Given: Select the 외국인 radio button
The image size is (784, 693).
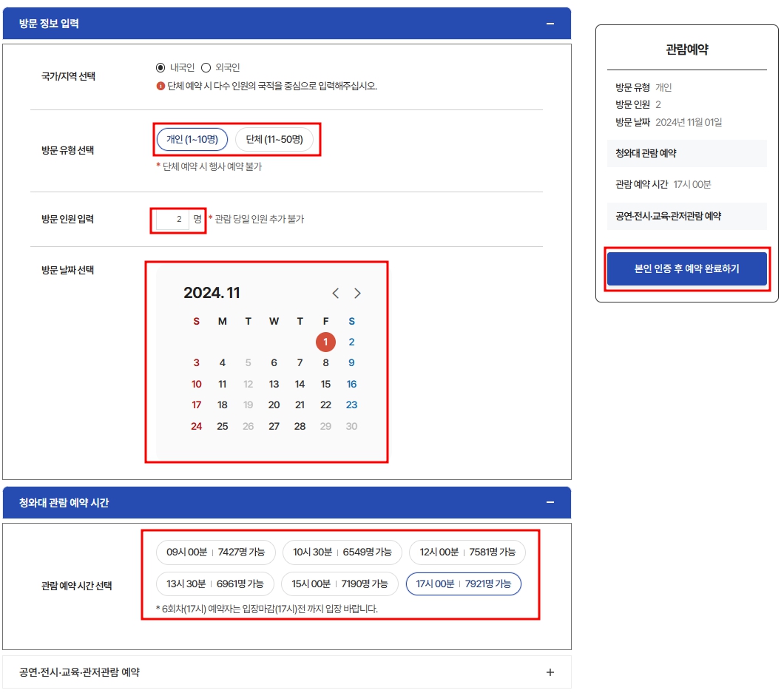Looking at the screenshot, I should click(206, 67).
